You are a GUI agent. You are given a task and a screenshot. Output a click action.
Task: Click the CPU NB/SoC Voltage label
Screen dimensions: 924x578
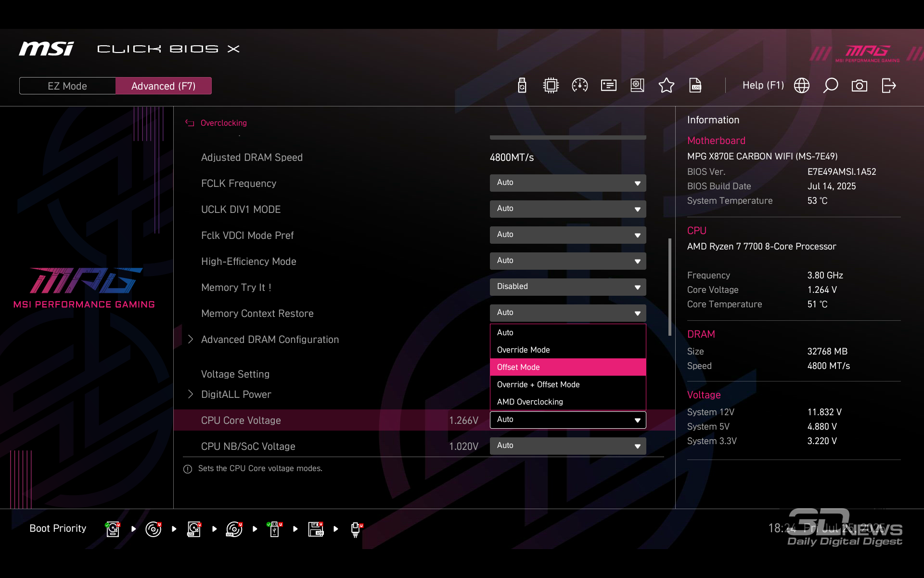pos(248,447)
